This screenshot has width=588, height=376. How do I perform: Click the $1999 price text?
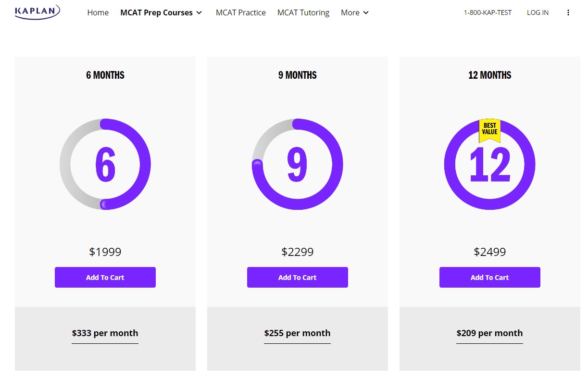[x=105, y=252]
